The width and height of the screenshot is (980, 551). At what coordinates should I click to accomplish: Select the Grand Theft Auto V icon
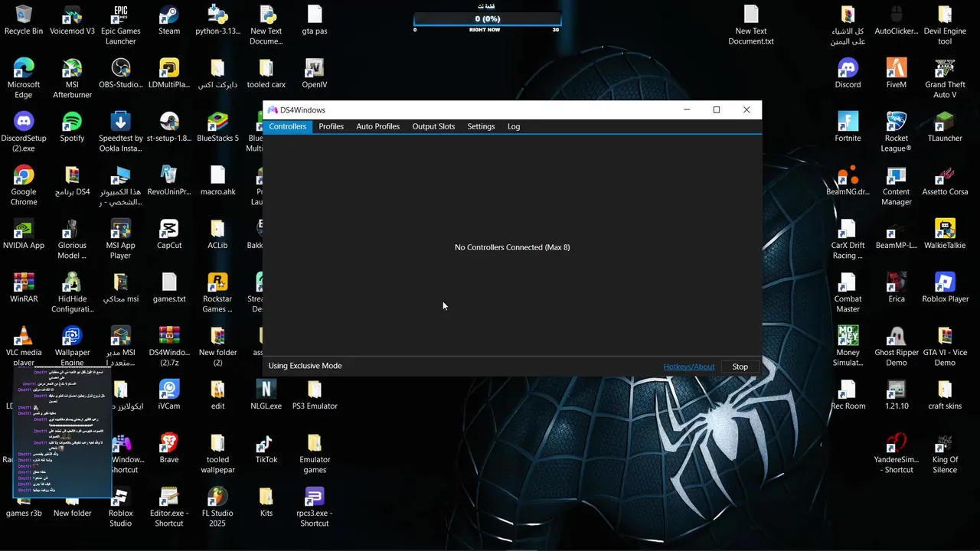click(x=945, y=79)
